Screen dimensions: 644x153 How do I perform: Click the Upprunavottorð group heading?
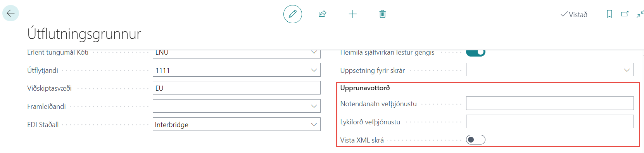coord(365,88)
